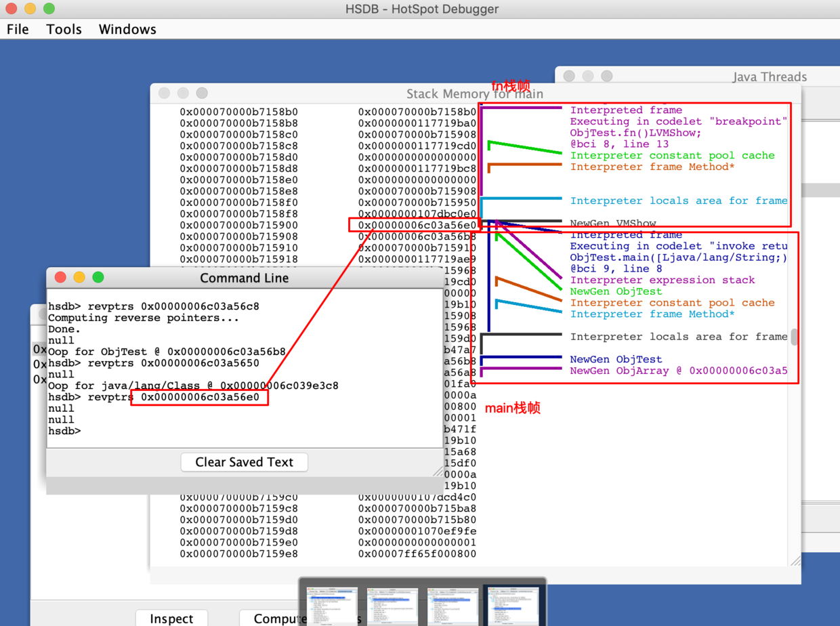
Task: Zoom the Command Line window with green button
Action: point(98,277)
